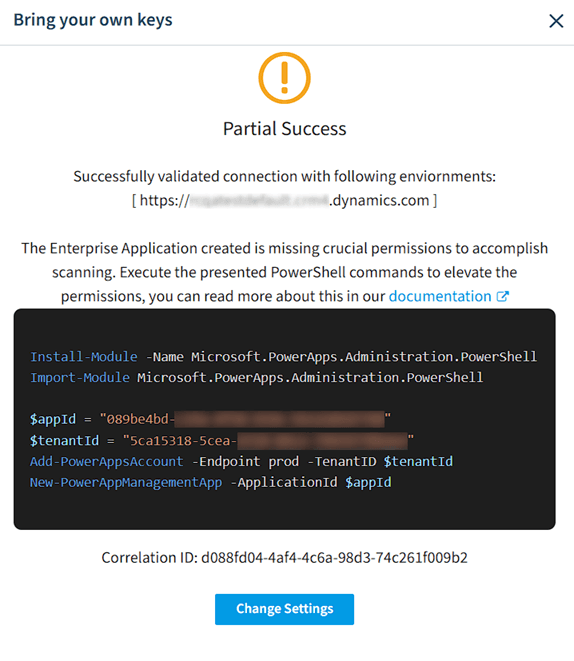Viewport: 574px width, 661px height.
Task: Click the Successfully validated connection message
Action: pyautogui.click(x=284, y=176)
